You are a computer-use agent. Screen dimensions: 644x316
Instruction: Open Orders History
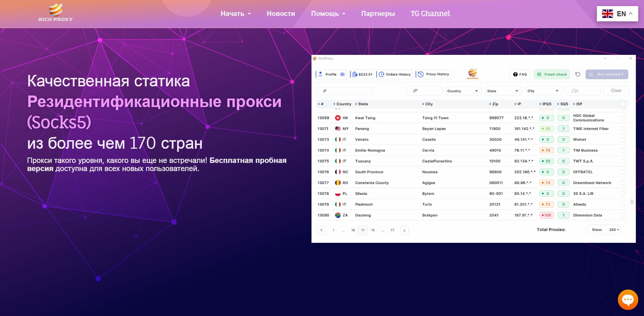click(395, 75)
